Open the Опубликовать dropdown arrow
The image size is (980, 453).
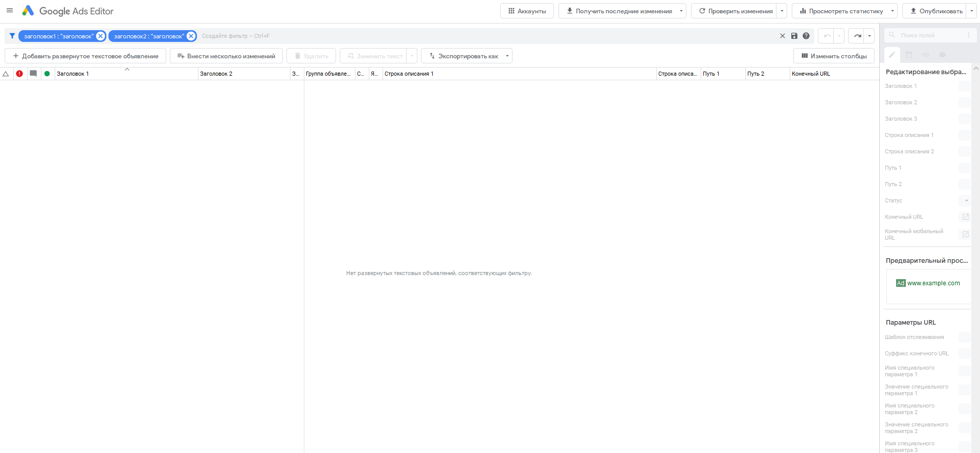pos(972,11)
